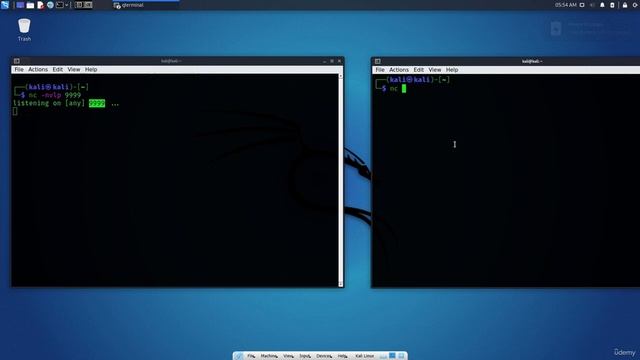This screenshot has height=360, width=640.
Task: Open the Trash desktop icon
Action: [24, 30]
